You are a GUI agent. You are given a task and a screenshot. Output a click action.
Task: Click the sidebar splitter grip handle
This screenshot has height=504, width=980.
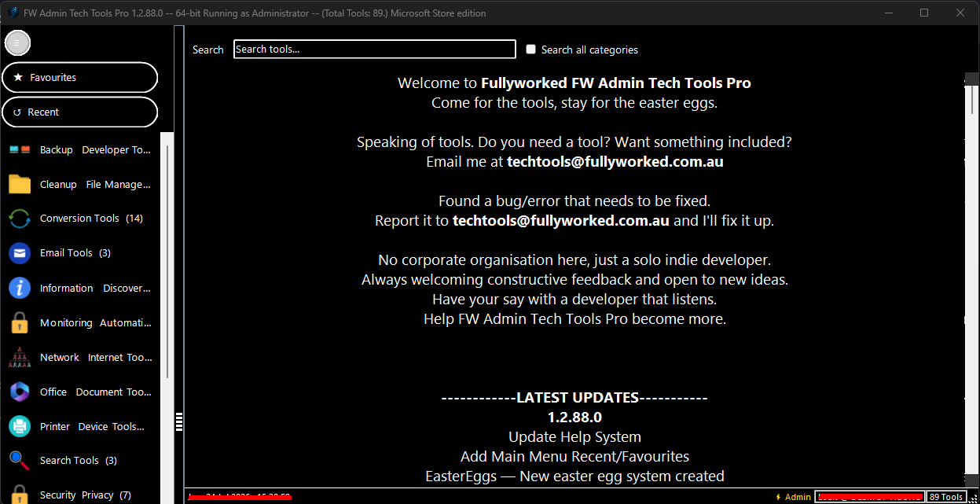pyautogui.click(x=179, y=421)
